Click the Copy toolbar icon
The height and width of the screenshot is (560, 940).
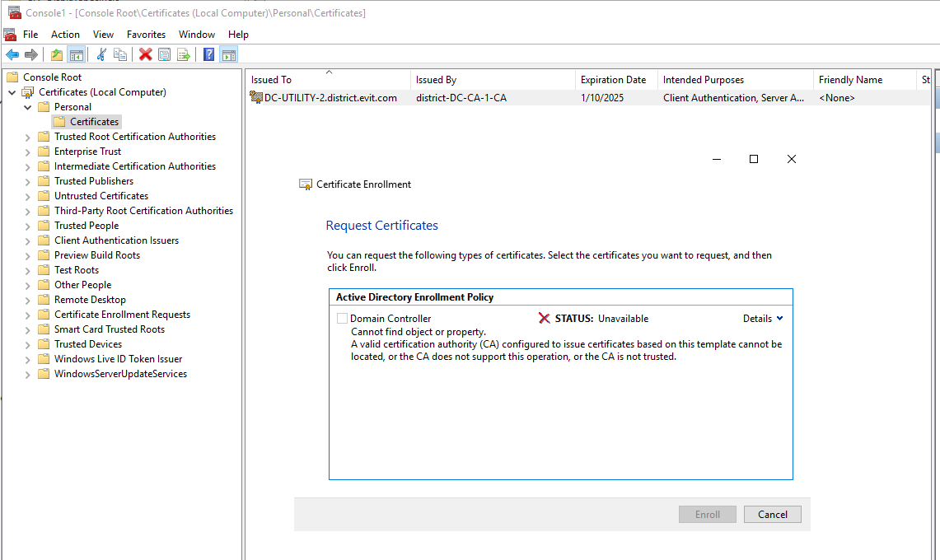tap(120, 54)
